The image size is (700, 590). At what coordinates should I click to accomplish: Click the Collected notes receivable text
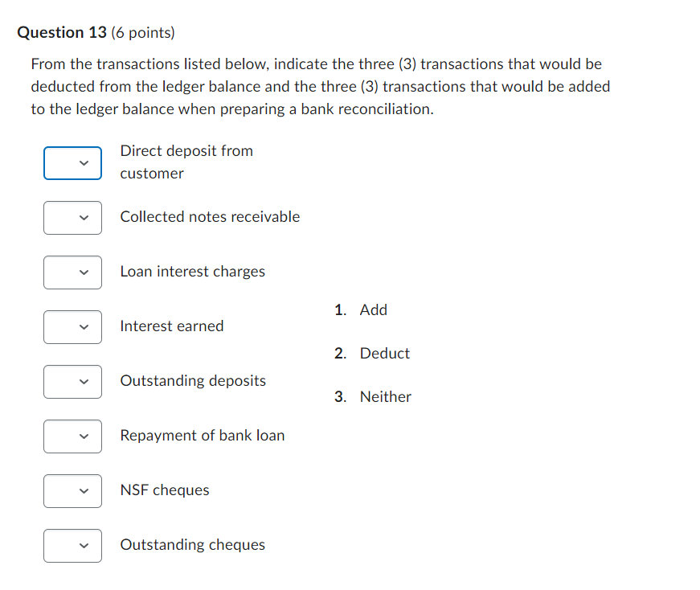point(210,216)
